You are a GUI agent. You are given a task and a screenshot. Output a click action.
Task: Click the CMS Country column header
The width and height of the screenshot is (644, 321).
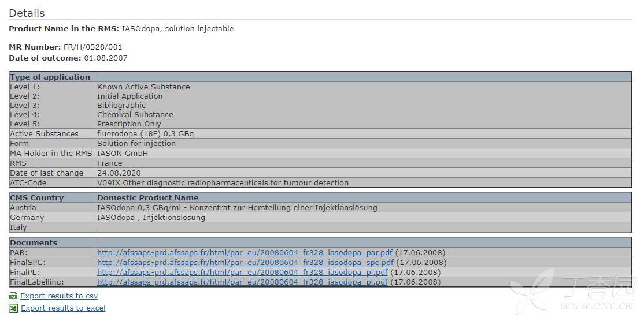(37, 197)
